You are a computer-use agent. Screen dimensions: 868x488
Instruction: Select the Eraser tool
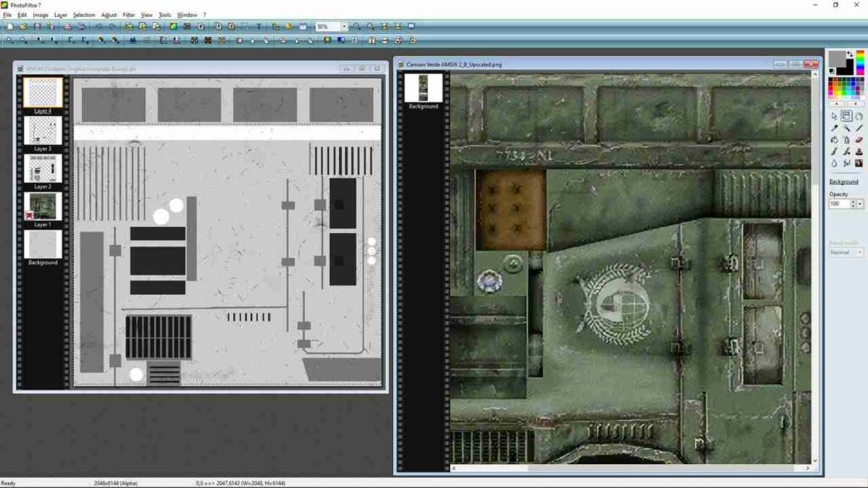859,140
